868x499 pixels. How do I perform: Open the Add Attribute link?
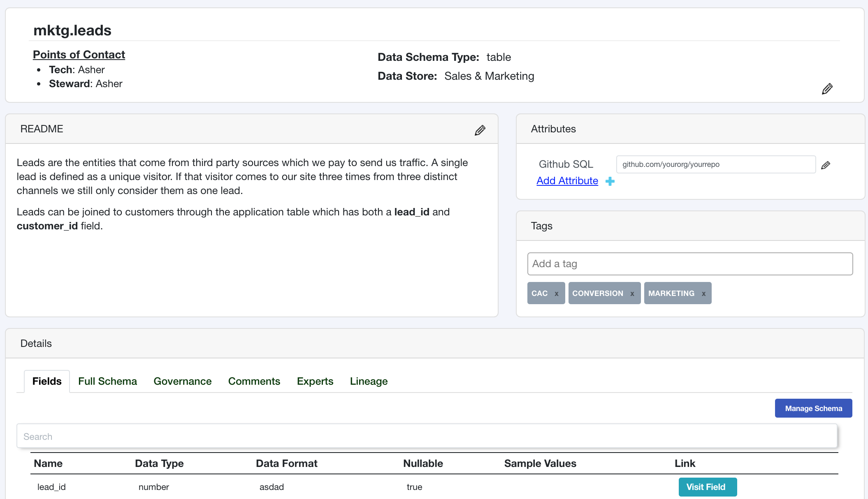pos(567,181)
